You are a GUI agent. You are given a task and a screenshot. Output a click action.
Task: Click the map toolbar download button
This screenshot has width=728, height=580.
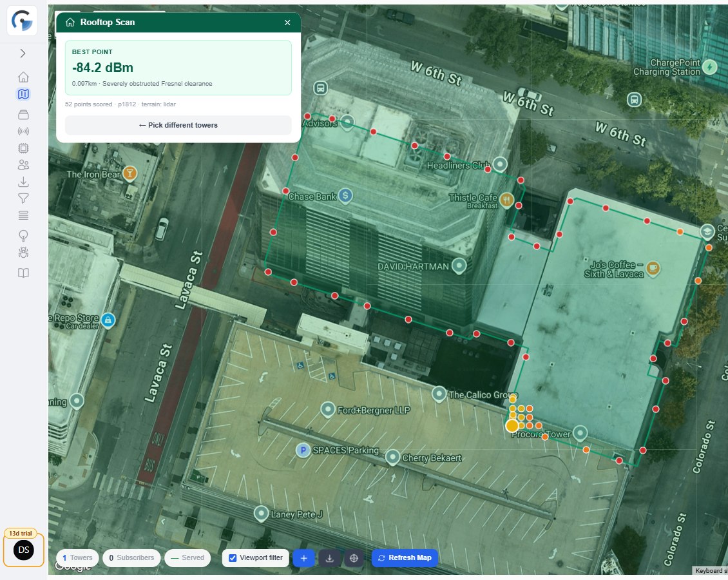click(x=330, y=558)
